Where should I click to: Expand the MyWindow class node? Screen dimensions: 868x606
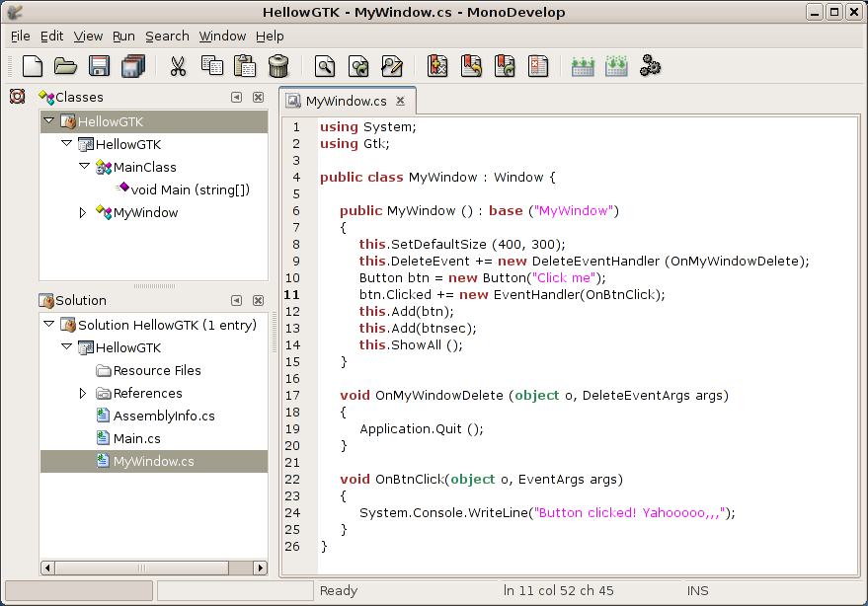point(83,212)
